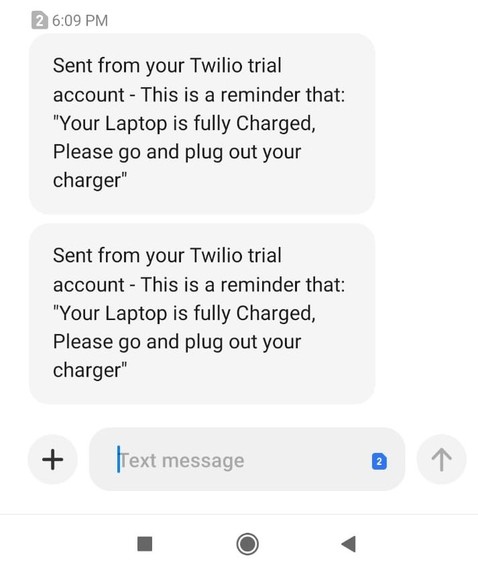This screenshot has height=573, width=478.
Task: Go home using the circle navigation button
Action: (x=247, y=544)
